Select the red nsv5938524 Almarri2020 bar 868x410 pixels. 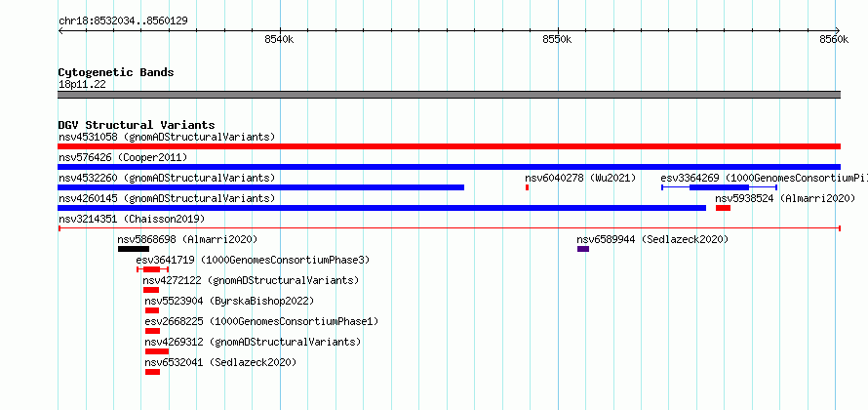(723, 208)
